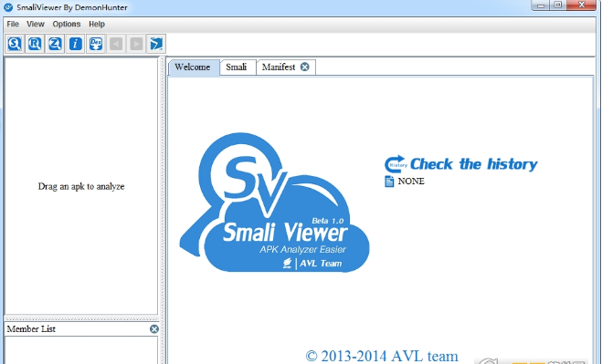The image size is (602, 364).
Task: Switch to the Welcome tab
Action: (195, 68)
